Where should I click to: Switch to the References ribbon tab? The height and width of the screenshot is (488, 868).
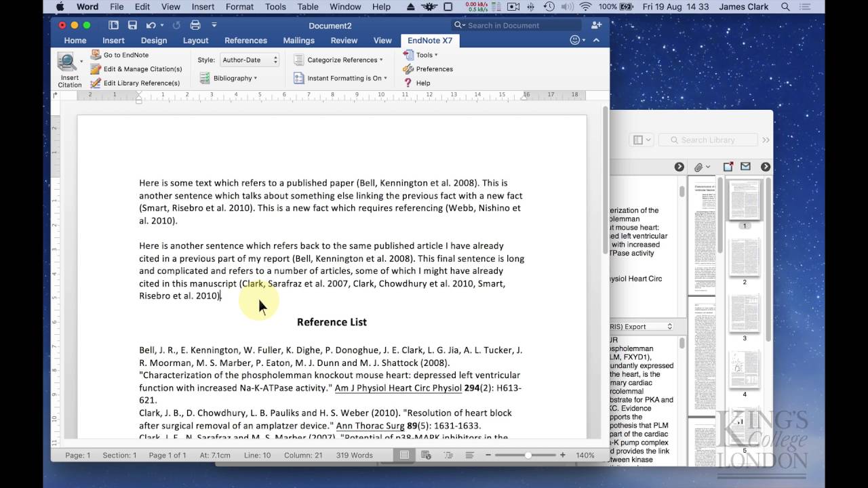point(245,41)
